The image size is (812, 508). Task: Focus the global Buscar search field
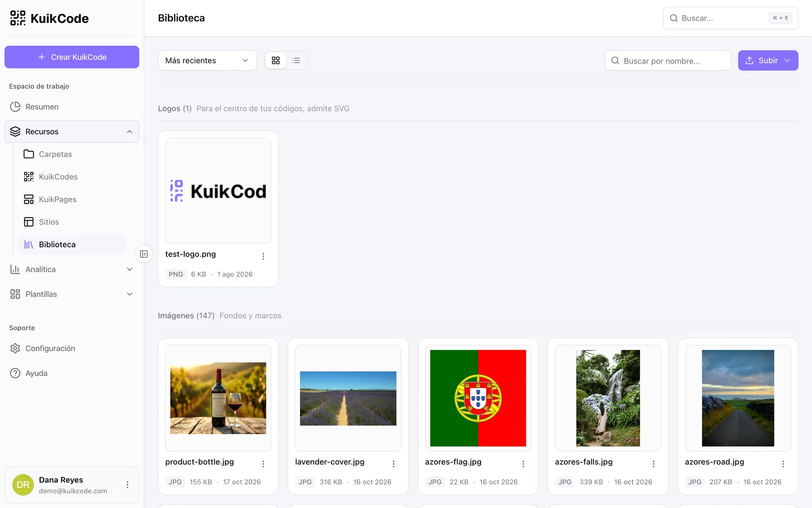[730, 18]
